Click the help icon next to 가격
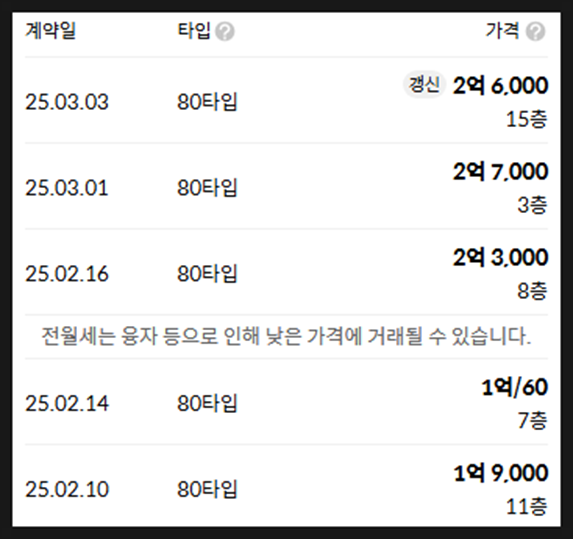Image resolution: width=573 pixels, height=539 pixels. pyautogui.click(x=535, y=31)
